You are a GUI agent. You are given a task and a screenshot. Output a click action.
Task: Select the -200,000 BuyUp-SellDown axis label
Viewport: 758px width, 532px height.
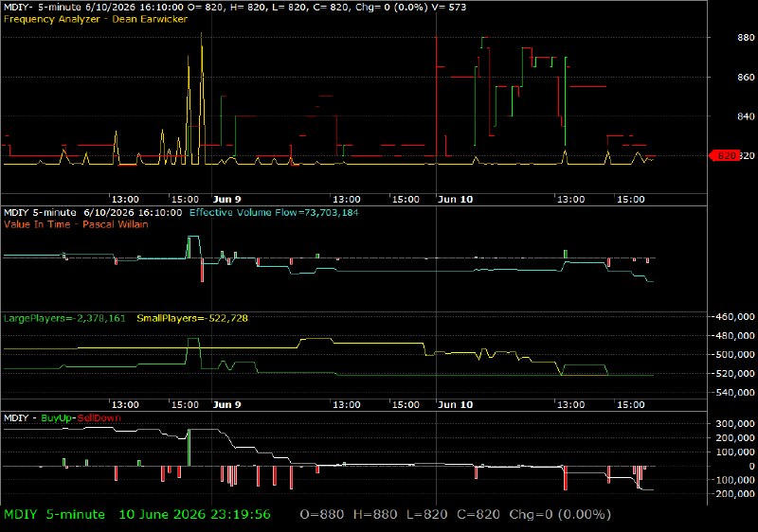[734, 494]
